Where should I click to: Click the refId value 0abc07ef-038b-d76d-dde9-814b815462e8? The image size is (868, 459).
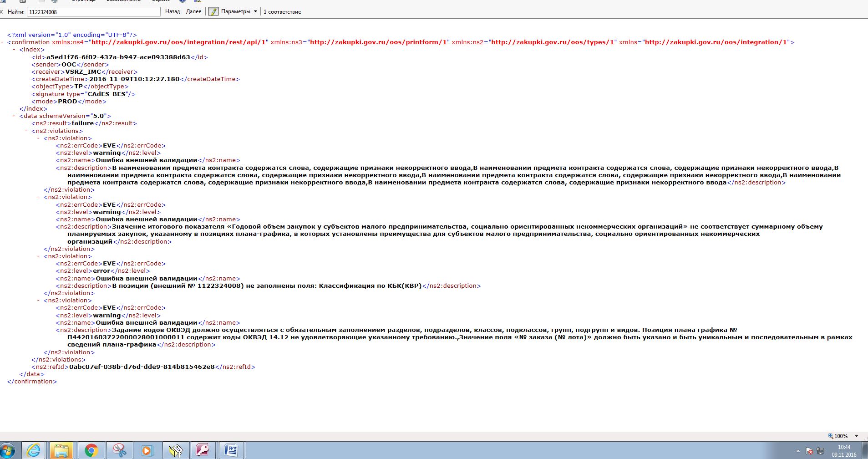tap(142, 367)
